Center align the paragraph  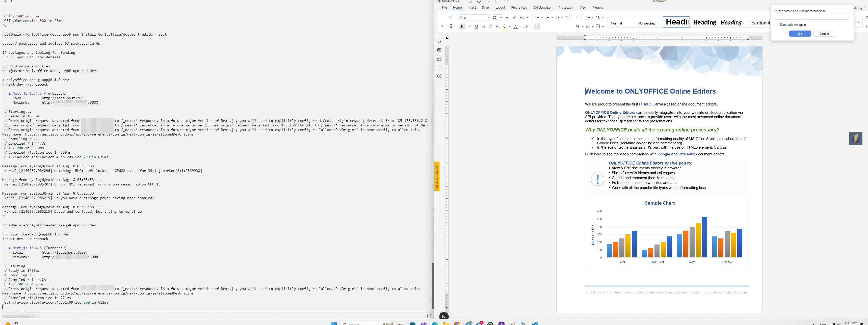(x=547, y=26)
